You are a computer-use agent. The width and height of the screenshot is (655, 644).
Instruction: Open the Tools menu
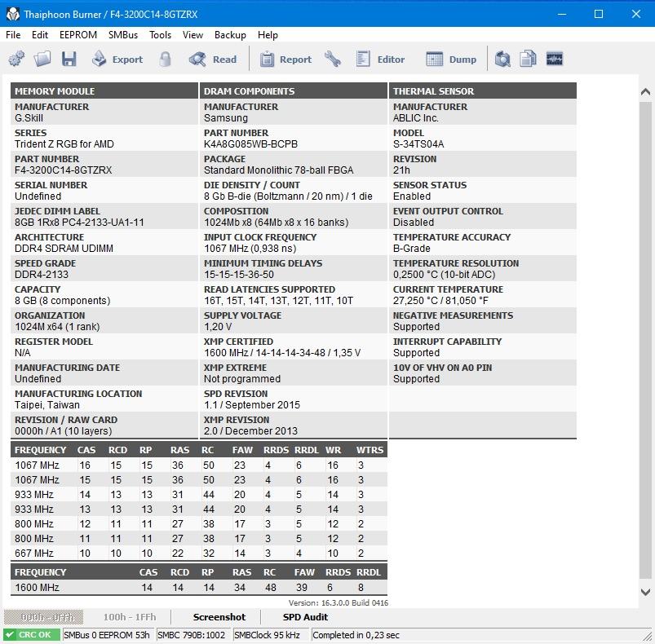coord(161,35)
